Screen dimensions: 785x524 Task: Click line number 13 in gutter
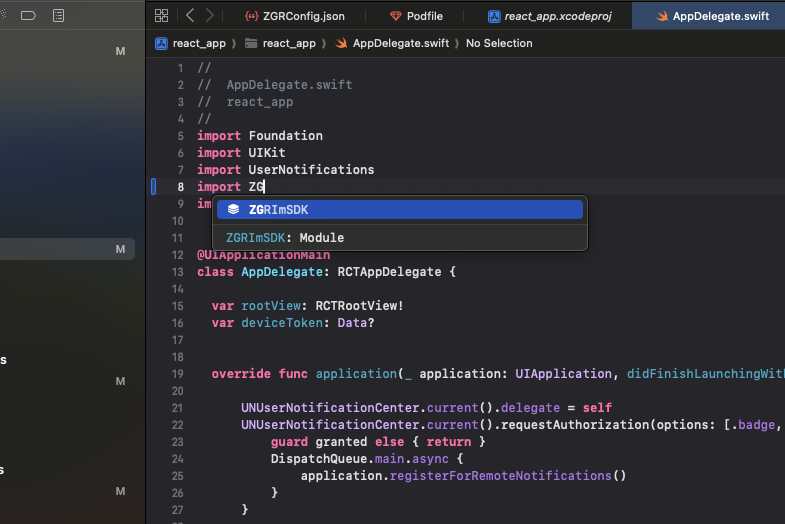[178, 272]
